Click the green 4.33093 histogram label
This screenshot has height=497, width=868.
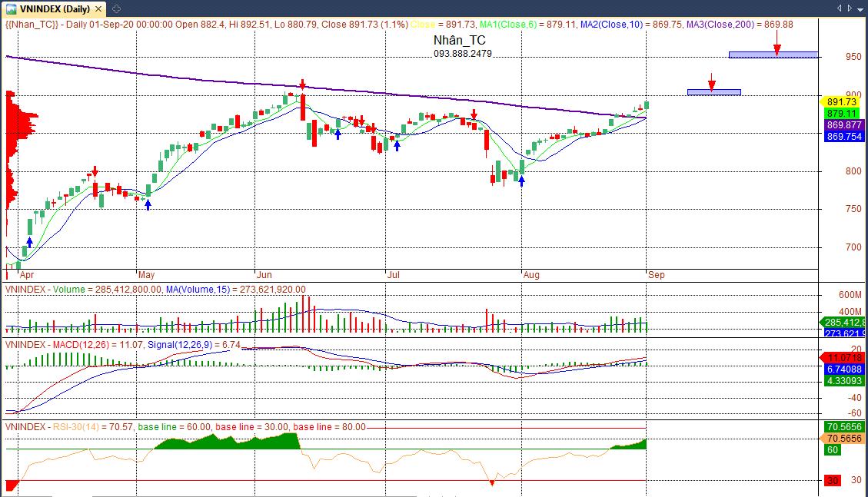point(843,381)
